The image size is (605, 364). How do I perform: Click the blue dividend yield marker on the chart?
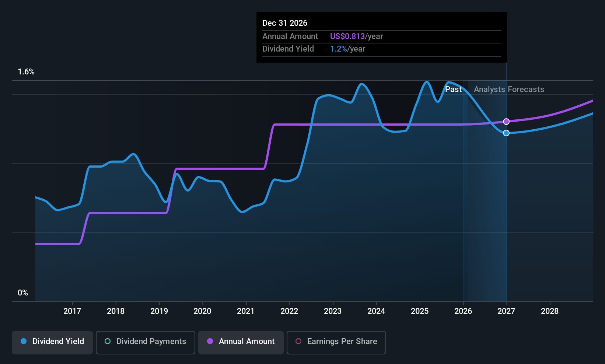coord(506,133)
